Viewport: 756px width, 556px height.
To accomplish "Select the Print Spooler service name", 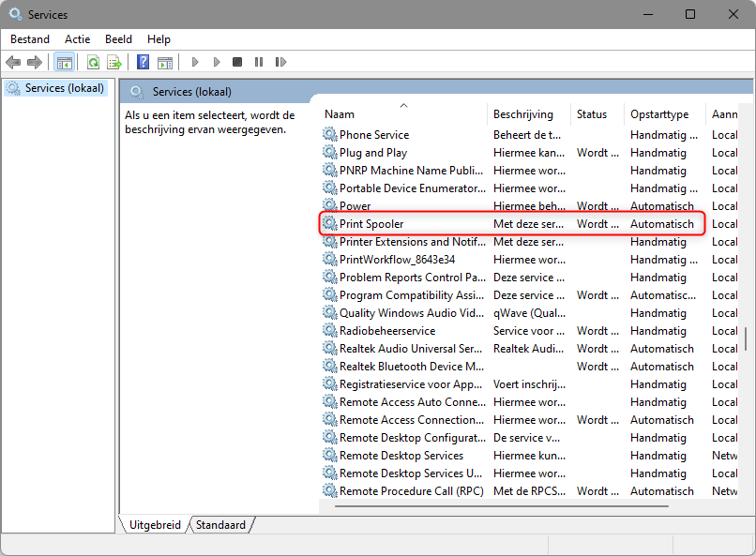I will click(371, 223).
